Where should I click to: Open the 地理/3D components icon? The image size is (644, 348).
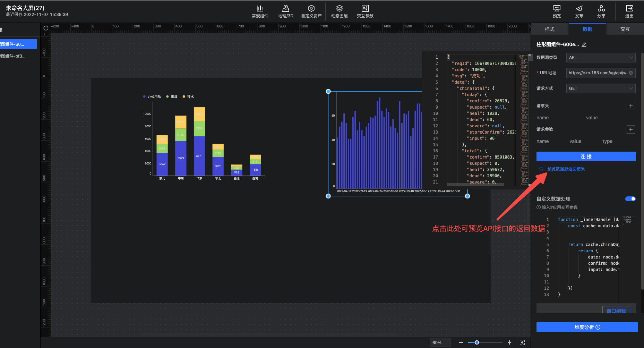tap(285, 11)
